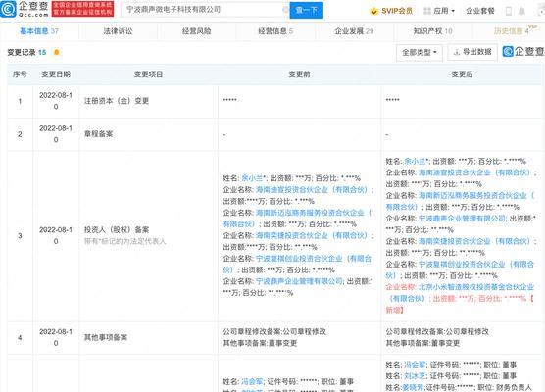Viewport: 545px width, 392px height.
Task: Open 宁波鼎声企业管理有限公司 link in 变更前 column
Action: [299, 281]
